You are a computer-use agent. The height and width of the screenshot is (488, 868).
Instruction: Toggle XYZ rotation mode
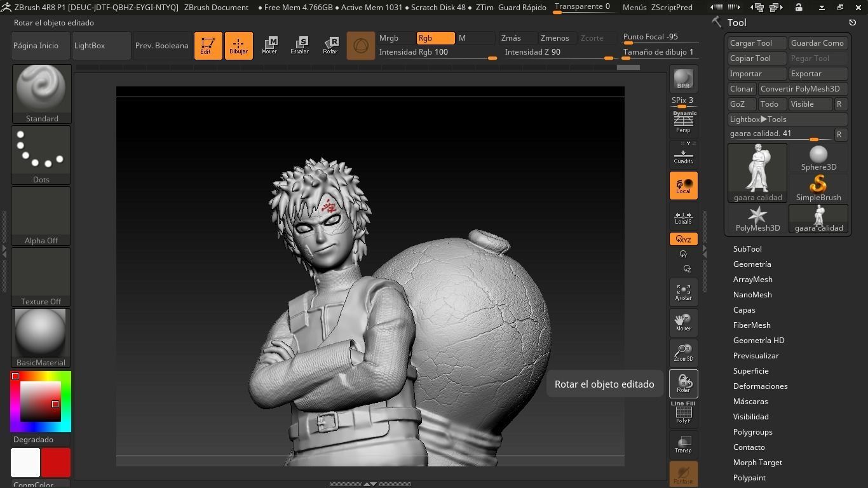683,239
